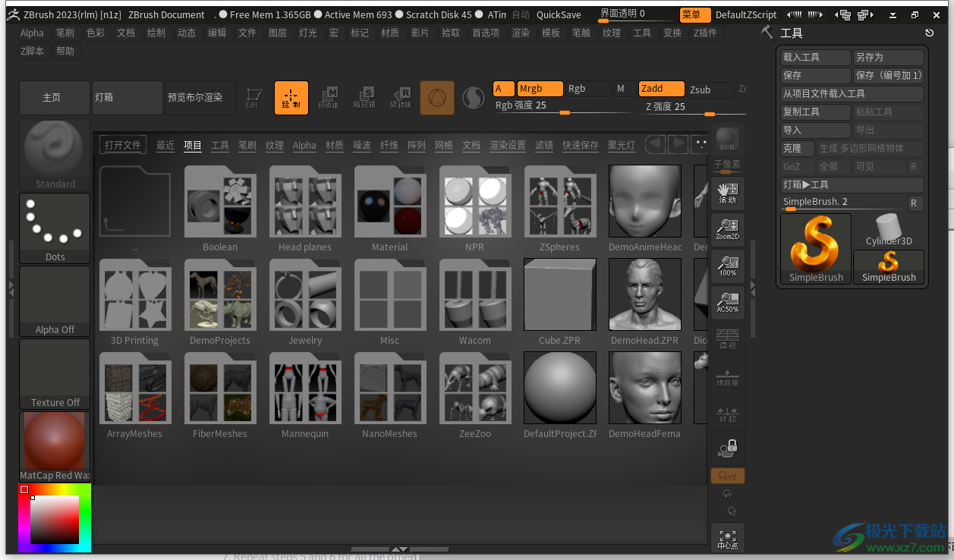This screenshot has height=560, width=954.
Task: Click the 打开文件 button
Action: coord(123,145)
